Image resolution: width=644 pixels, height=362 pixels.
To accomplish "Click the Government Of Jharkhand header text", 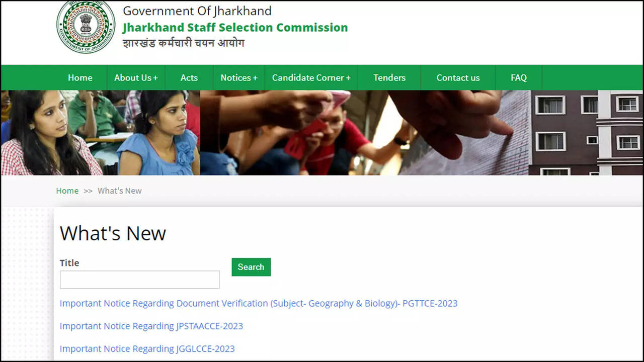I will pyautogui.click(x=197, y=11).
